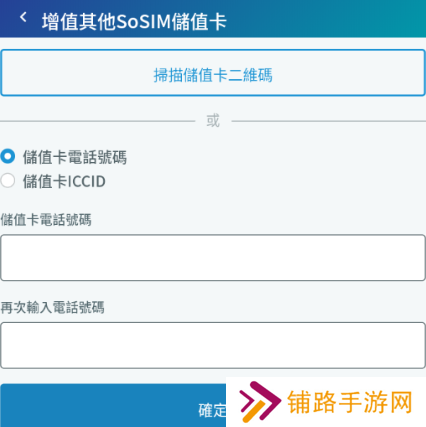Focus the 儲值卡電話號碼 input field
This screenshot has width=426, height=427.
[x=213, y=258]
